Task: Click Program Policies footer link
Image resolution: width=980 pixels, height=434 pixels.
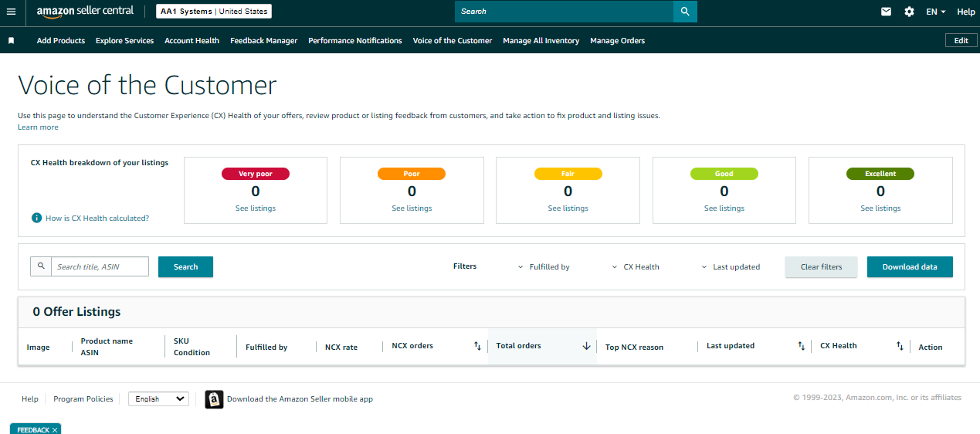Action: pos(83,399)
